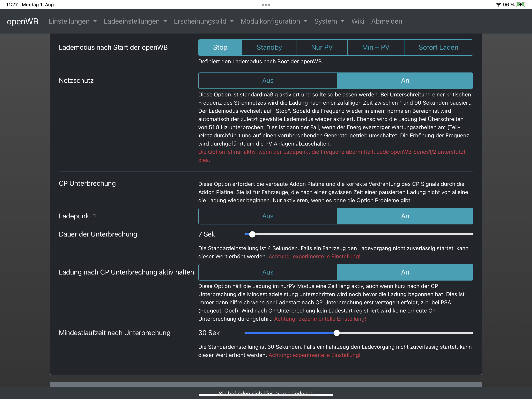The image size is (532, 399).
Task: Tap the battery charging icon
Action: pos(521,4)
